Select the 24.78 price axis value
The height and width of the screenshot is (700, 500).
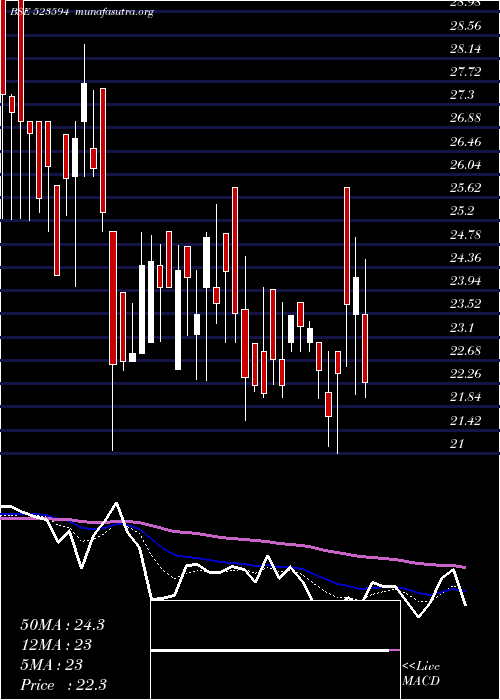pyautogui.click(x=466, y=234)
